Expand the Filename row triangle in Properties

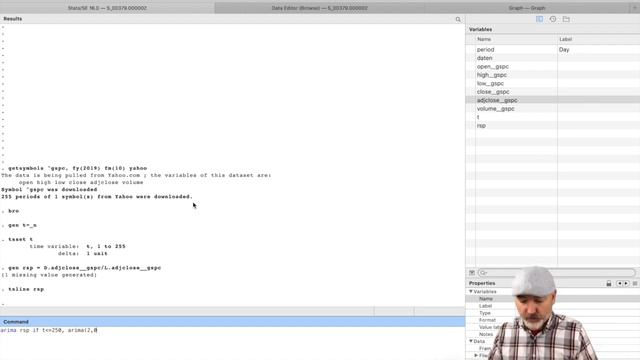tap(476, 356)
